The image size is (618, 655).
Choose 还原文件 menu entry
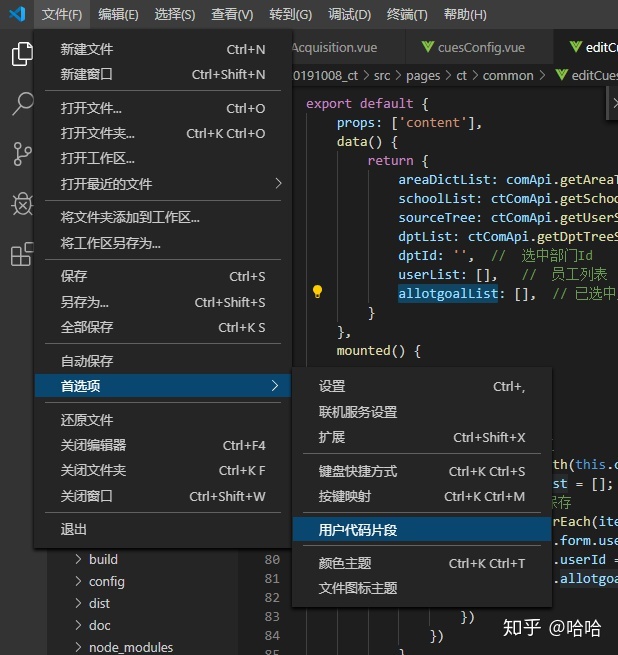pos(163,420)
